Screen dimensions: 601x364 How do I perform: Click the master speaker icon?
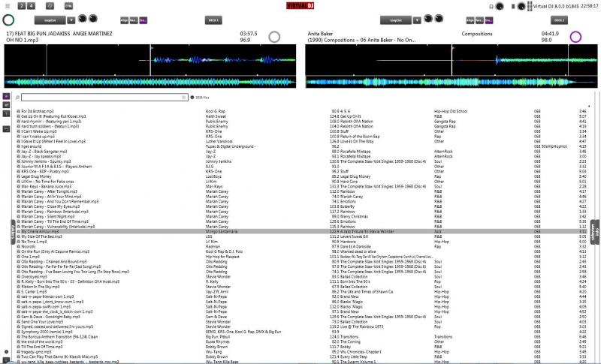click(x=513, y=7)
